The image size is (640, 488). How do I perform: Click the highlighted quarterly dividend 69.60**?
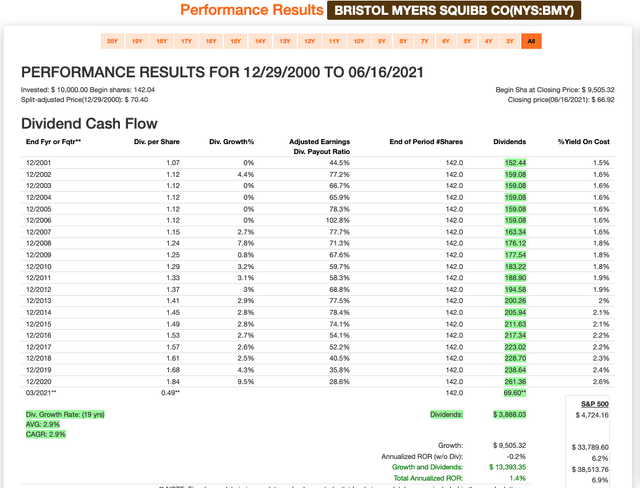click(515, 393)
